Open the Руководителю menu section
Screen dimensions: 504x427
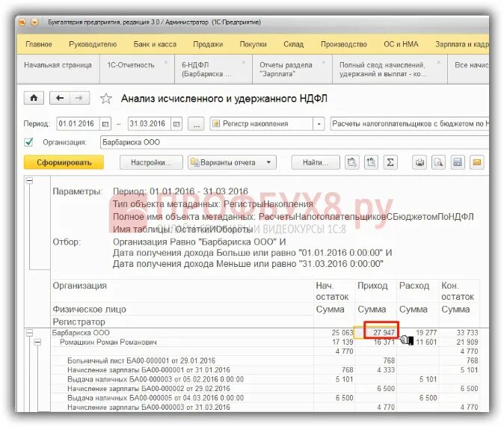[93, 44]
